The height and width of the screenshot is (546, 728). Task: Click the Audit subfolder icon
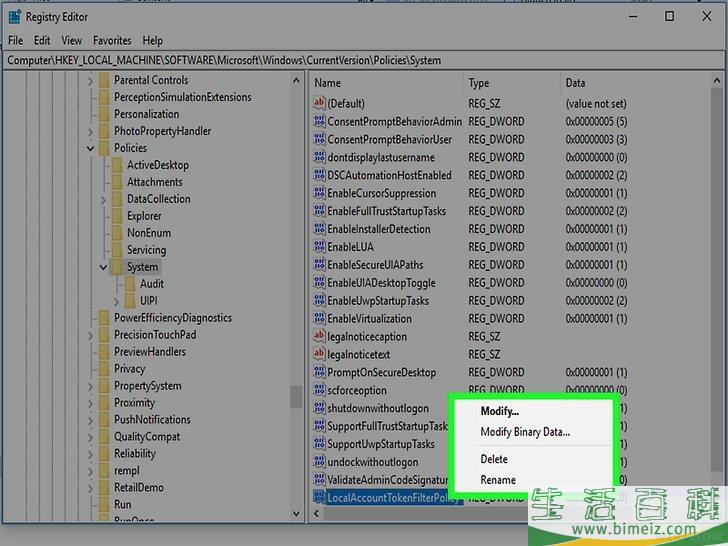pyautogui.click(x=130, y=284)
